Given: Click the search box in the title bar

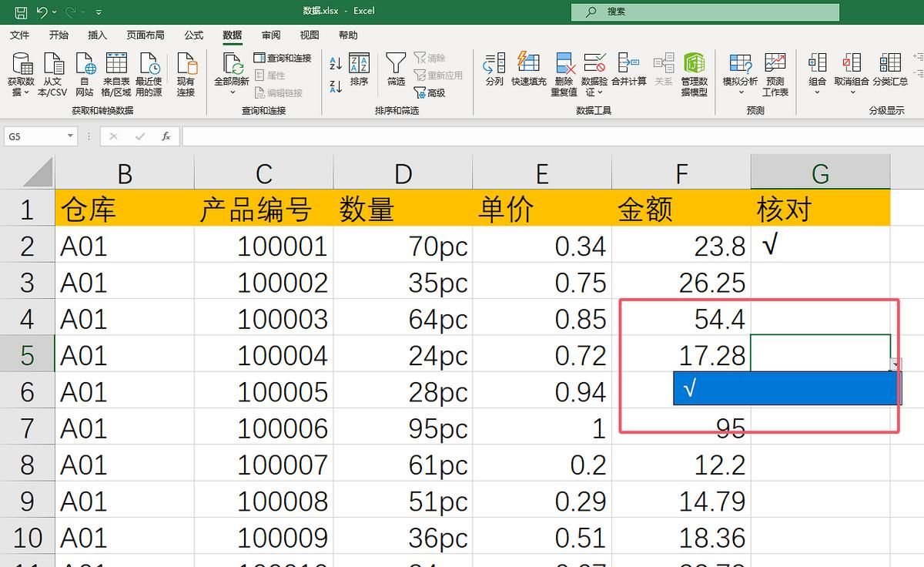Looking at the screenshot, I should pos(705,12).
